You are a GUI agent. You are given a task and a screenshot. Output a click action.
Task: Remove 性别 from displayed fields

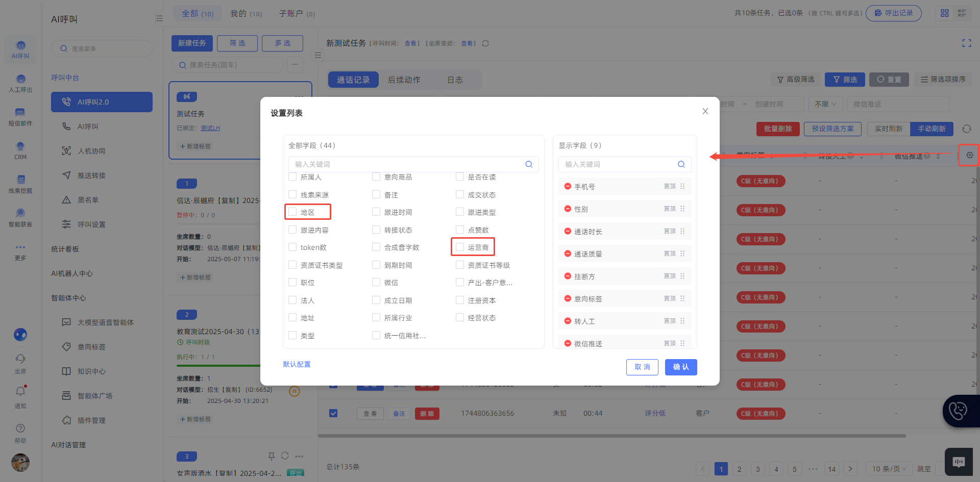coord(568,209)
